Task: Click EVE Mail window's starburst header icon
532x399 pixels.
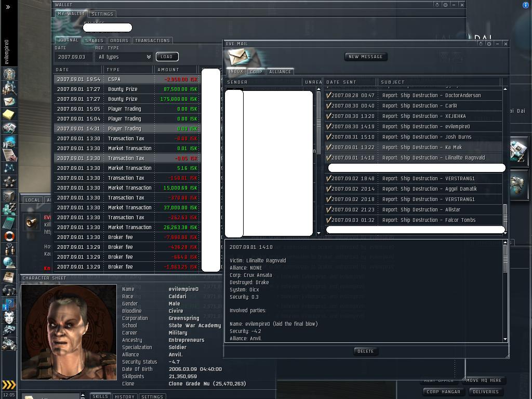Action: pos(481,44)
